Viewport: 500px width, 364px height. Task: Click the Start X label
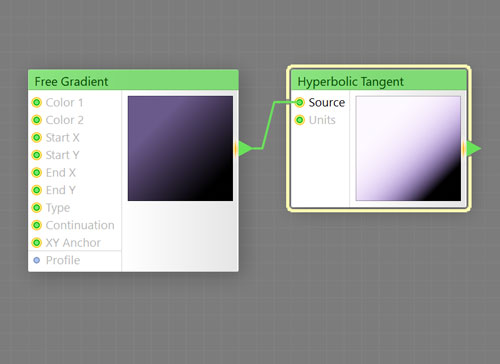pyautogui.click(x=63, y=137)
